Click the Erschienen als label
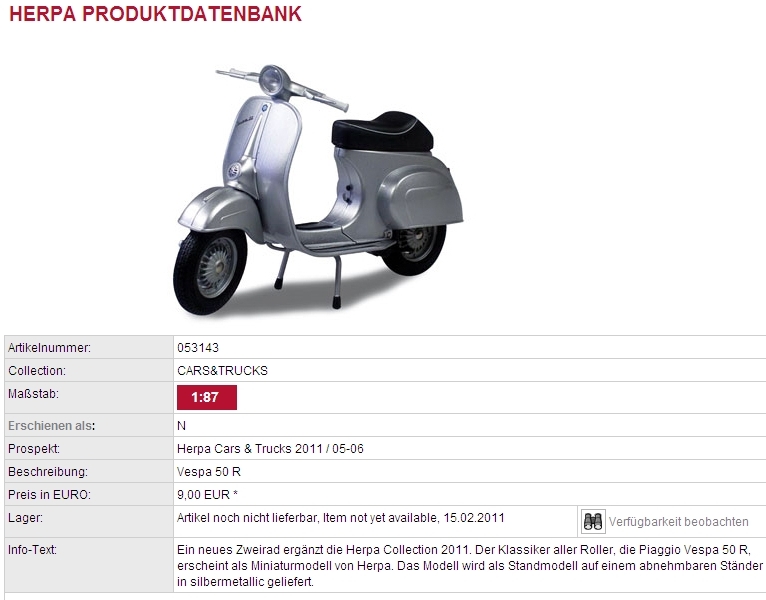Screen dimensions: 766x600 click(x=51, y=426)
